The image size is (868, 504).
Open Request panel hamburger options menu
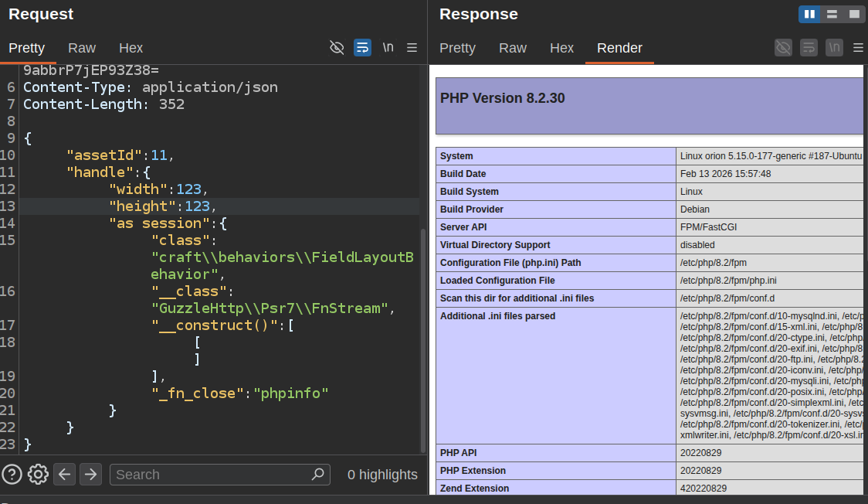[x=412, y=48]
